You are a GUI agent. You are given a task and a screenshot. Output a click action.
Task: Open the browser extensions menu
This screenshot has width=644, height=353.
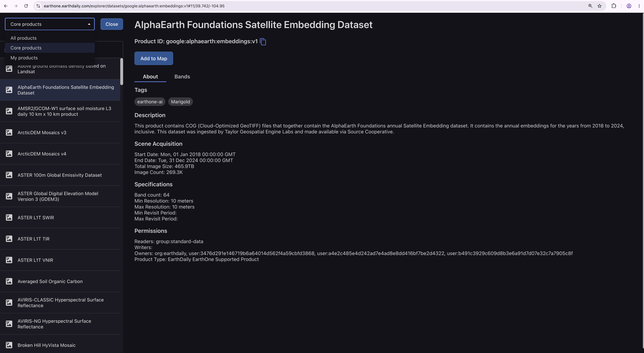pyautogui.click(x=614, y=6)
